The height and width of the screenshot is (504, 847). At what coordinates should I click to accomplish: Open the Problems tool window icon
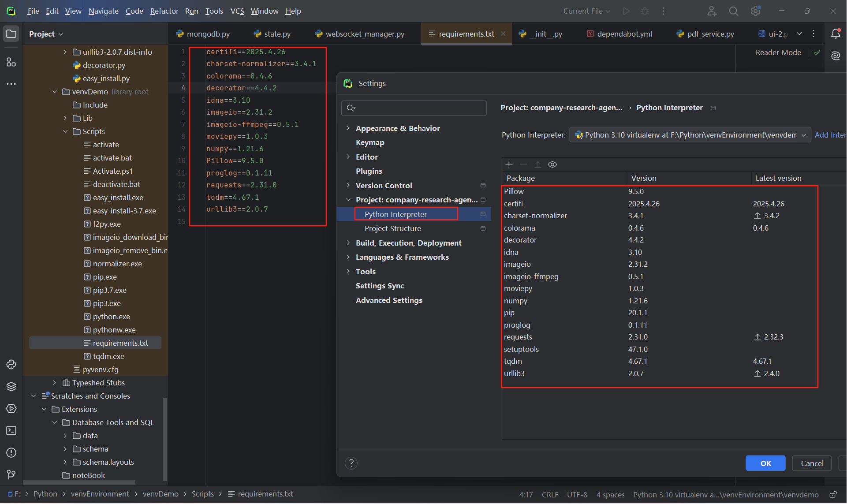click(11, 453)
